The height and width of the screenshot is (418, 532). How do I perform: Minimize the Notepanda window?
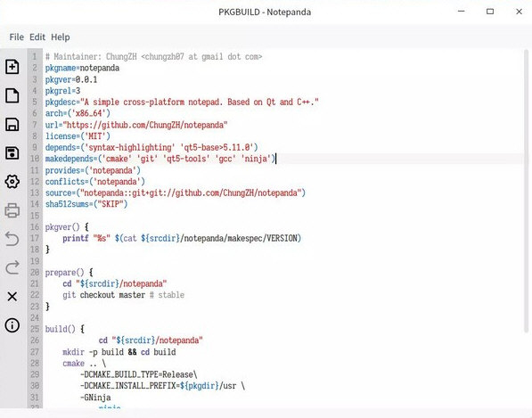point(461,12)
